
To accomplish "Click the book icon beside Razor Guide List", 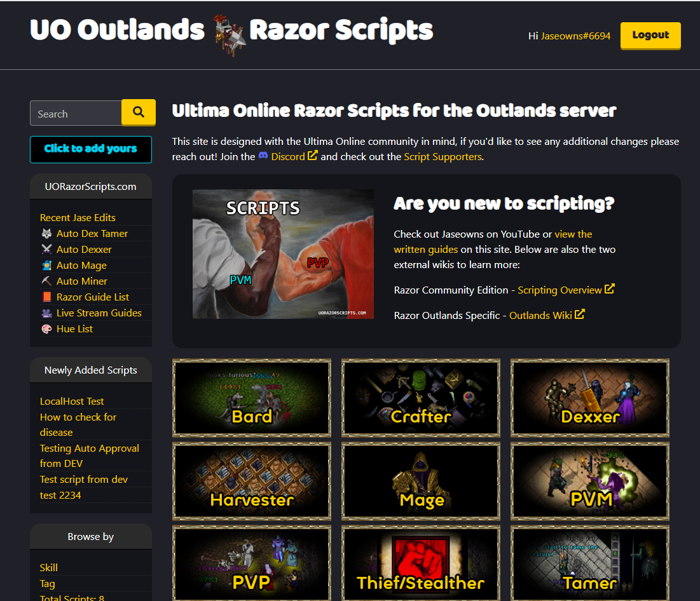I will point(46,297).
